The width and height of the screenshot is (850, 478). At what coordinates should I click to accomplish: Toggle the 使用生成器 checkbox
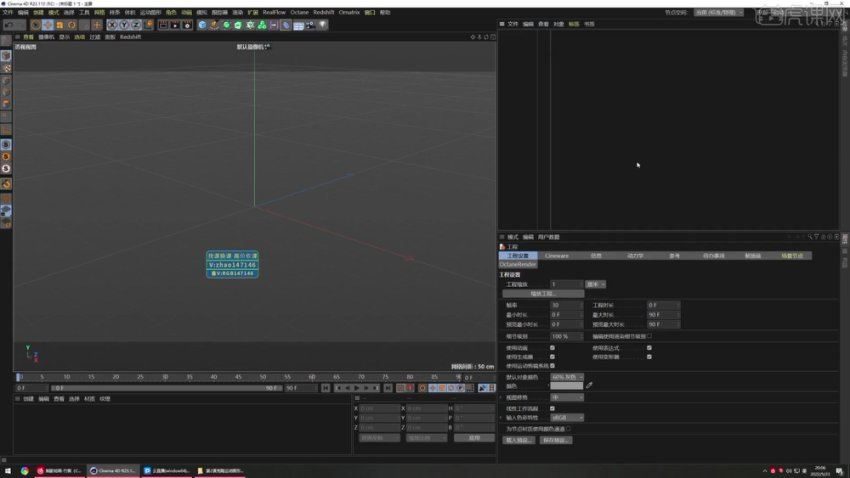552,357
